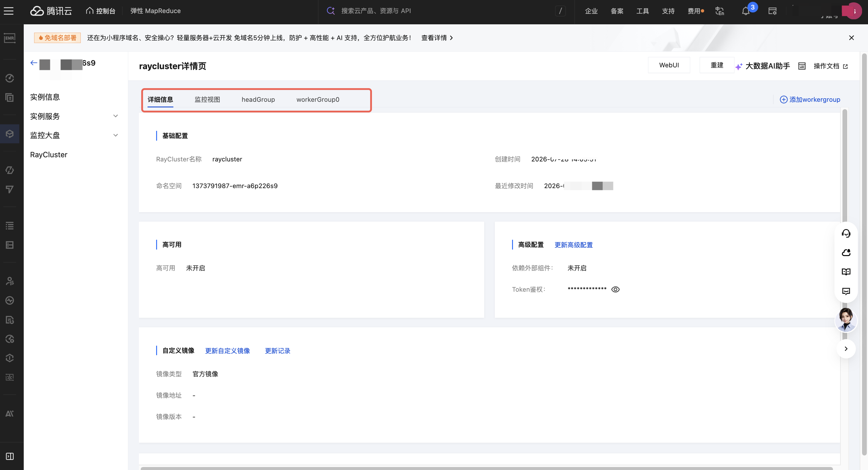Screen dimensions: 868x470
Task: Select RayCluster in the side menu
Action: click(48, 155)
